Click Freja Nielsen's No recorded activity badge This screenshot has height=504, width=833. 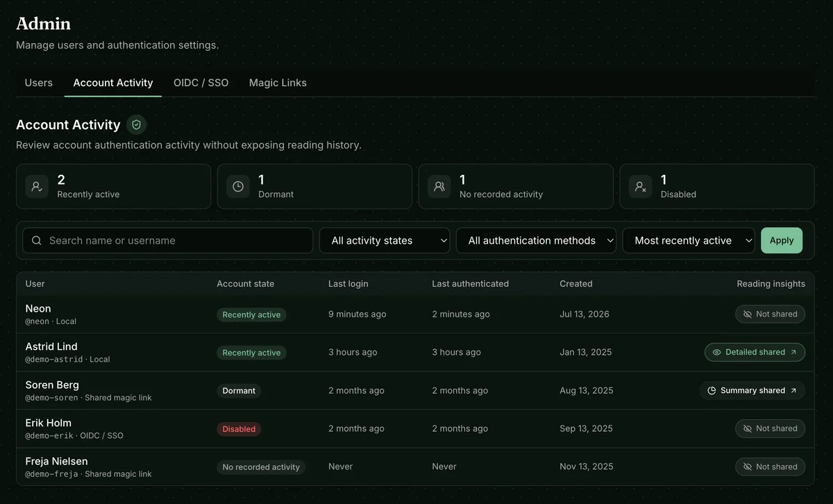click(x=261, y=467)
